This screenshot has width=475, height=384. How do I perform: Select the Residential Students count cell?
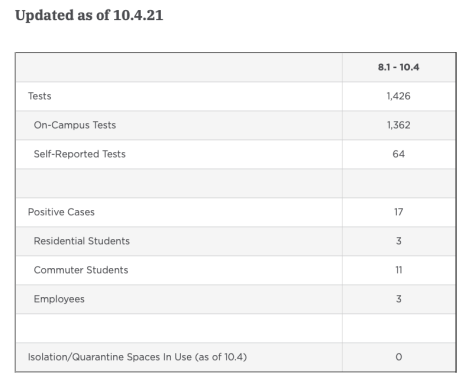tap(399, 241)
